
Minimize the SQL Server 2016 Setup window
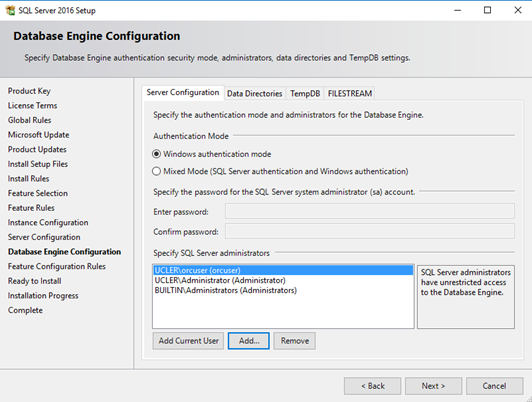[457, 10]
